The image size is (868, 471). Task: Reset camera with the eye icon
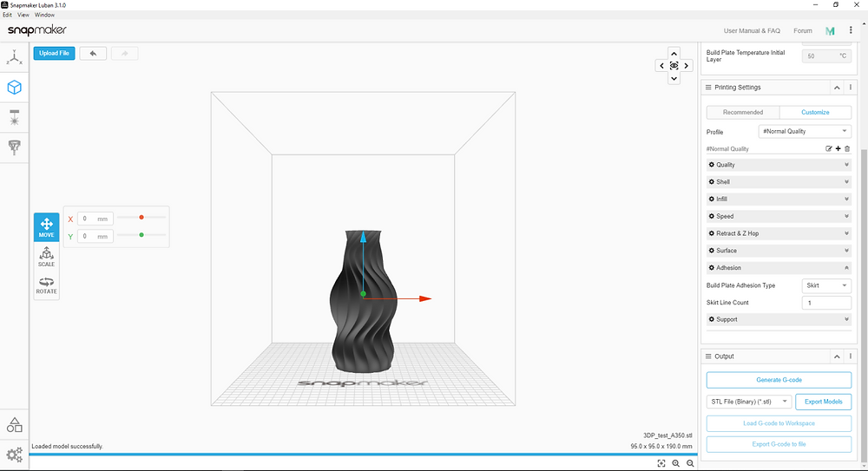coord(674,66)
